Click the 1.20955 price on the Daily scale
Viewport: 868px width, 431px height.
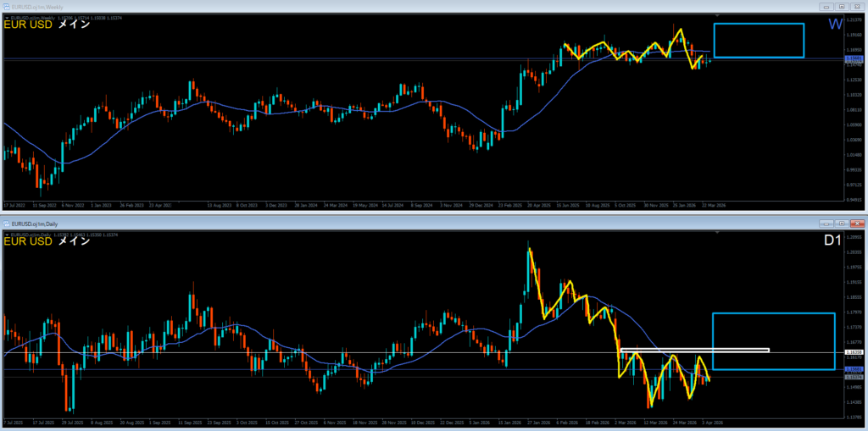point(853,237)
